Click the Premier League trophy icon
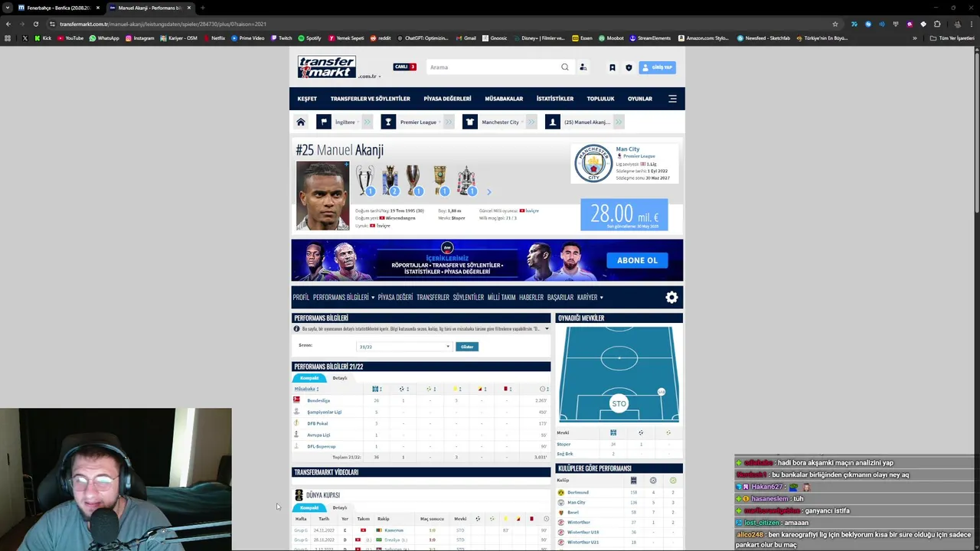980x551 pixels. coord(390,181)
